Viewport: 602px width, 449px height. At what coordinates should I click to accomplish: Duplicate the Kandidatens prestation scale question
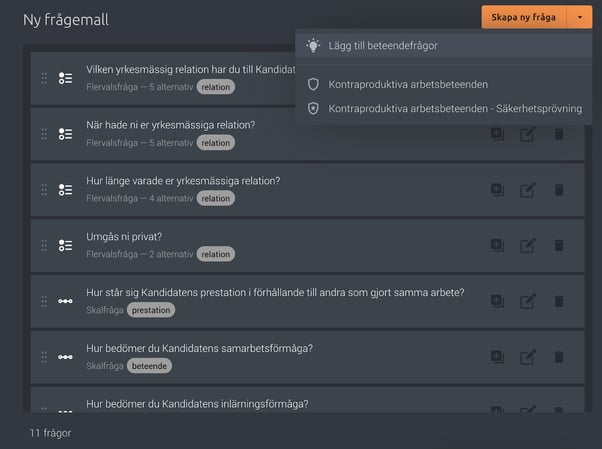pyautogui.click(x=497, y=301)
